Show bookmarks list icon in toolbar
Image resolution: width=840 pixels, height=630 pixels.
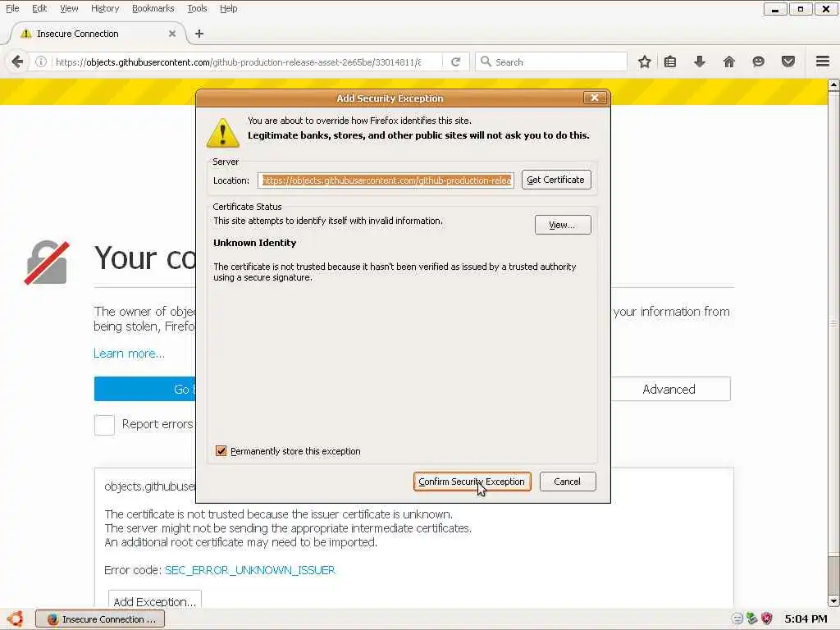pyautogui.click(x=669, y=62)
